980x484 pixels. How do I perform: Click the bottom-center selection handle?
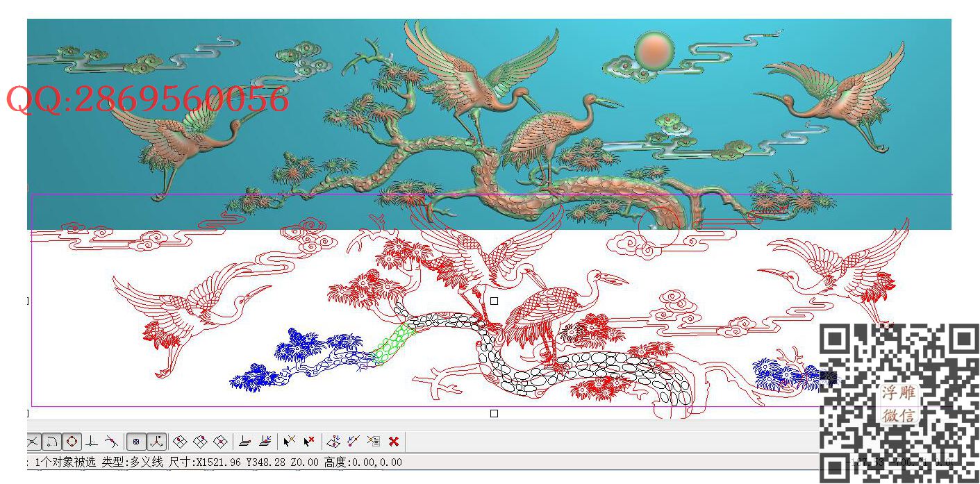[494, 413]
